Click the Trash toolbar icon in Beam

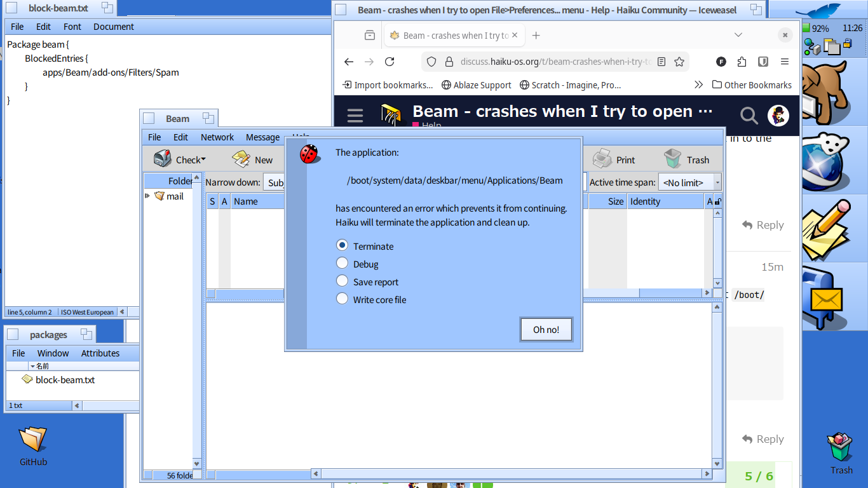click(x=673, y=159)
